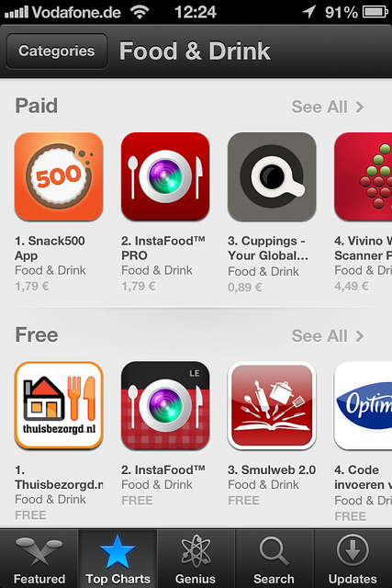Tap the Cuppings 0,89 € price

tap(245, 288)
